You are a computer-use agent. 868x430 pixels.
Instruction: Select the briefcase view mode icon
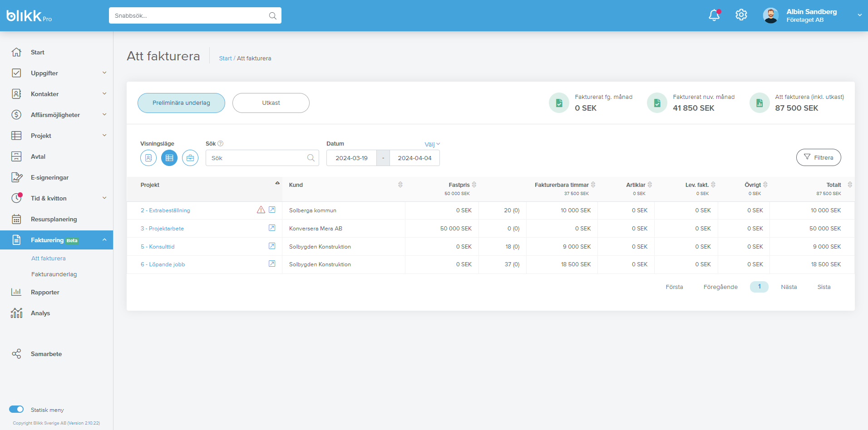(x=190, y=158)
